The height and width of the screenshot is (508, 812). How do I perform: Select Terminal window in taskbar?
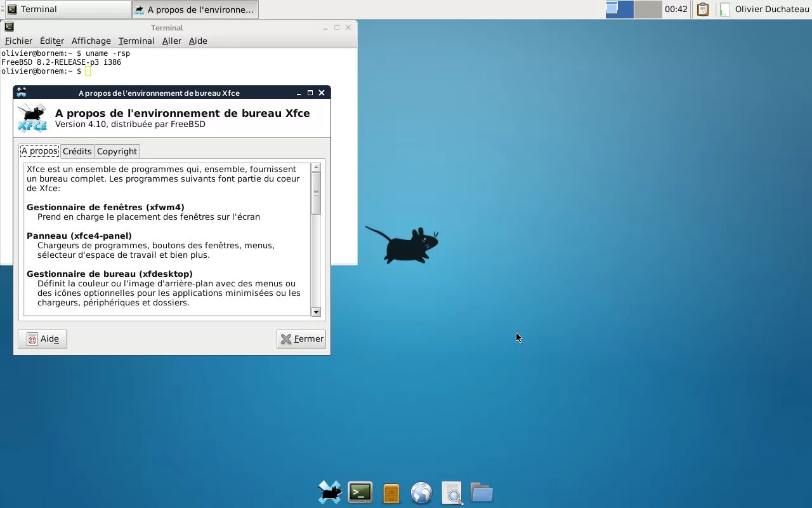(x=67, y=10)
